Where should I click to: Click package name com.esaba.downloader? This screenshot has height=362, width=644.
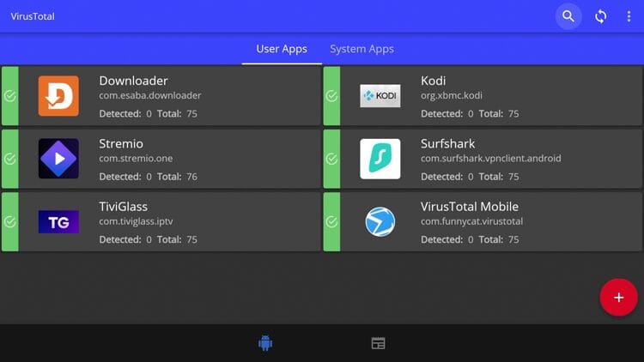tap(150, 95)
